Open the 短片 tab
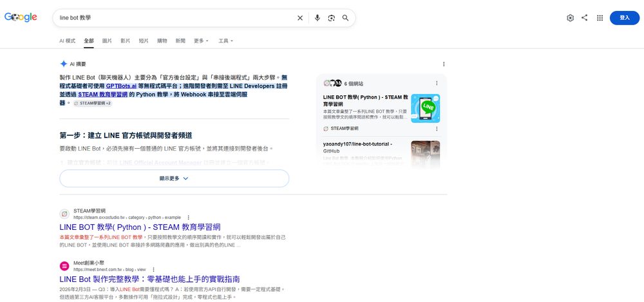 (144, 41)
